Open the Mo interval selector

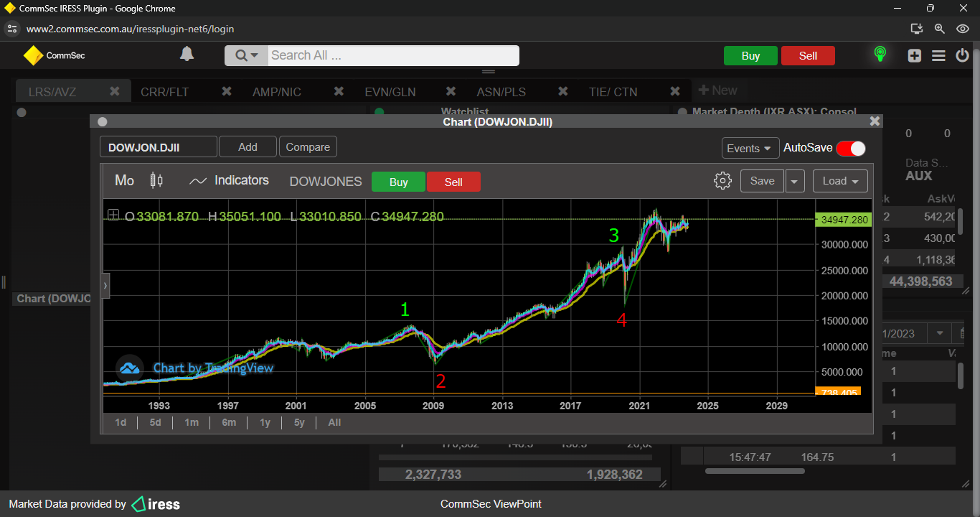(124, 181)
